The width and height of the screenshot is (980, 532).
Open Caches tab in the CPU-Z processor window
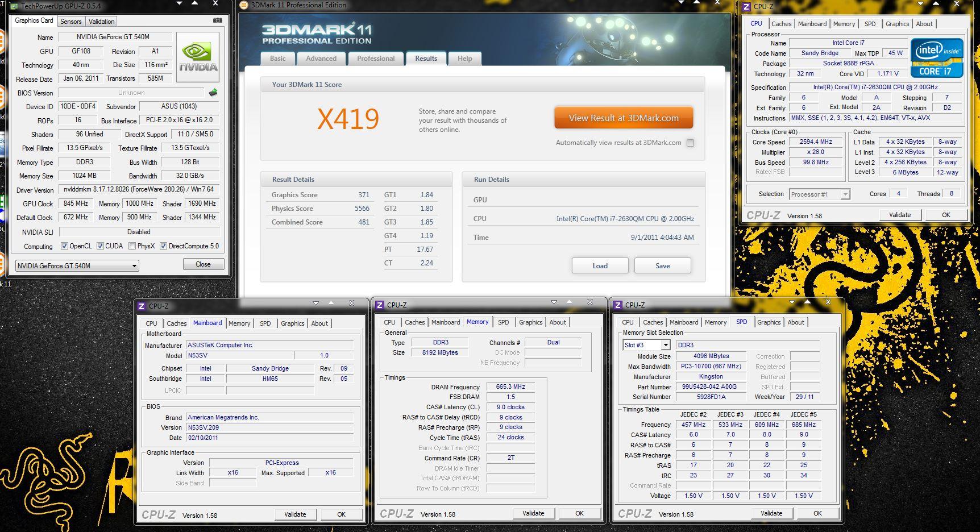tap(781, 24)
